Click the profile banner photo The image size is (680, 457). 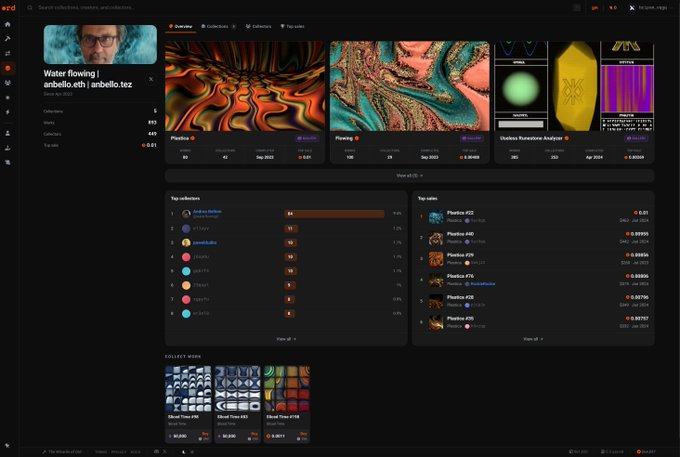(100, 44)
